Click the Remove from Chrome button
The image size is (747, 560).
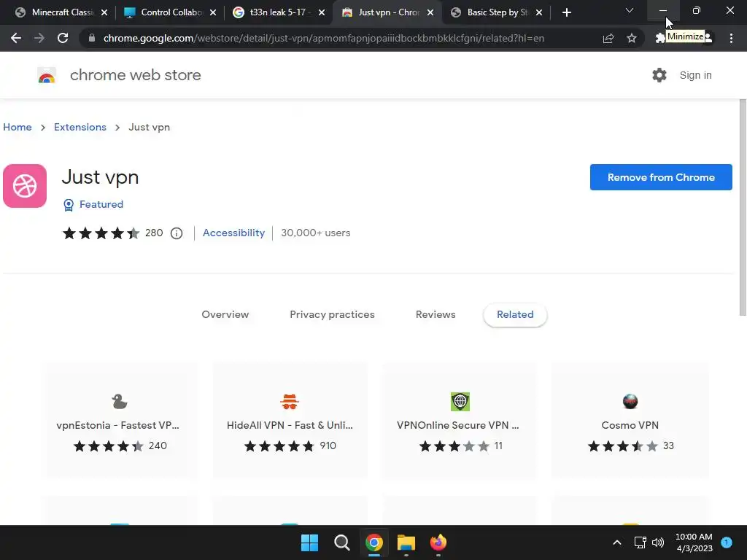(661, 177)
